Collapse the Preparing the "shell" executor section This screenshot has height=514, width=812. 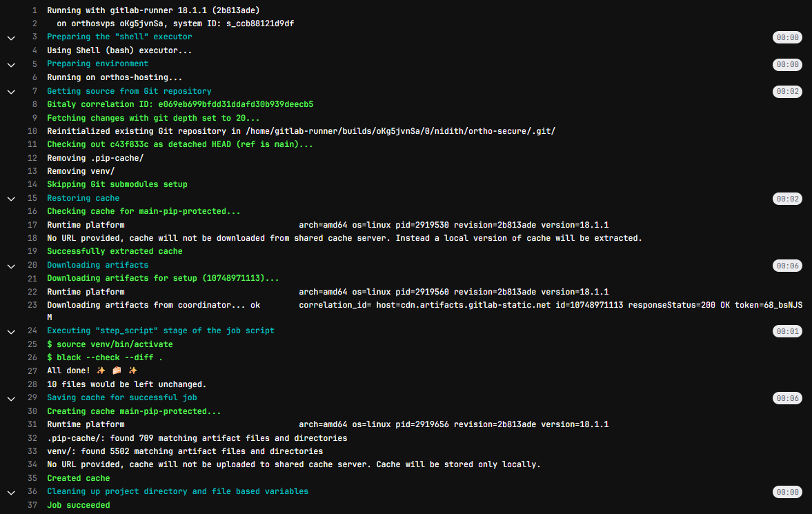pyautogui.click(x=11, y=38)
